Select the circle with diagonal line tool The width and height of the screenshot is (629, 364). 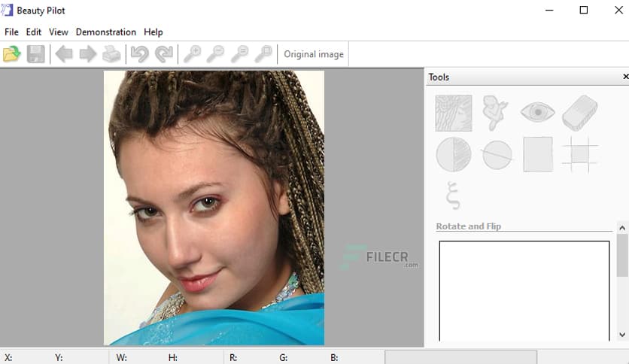click(497, 155)
